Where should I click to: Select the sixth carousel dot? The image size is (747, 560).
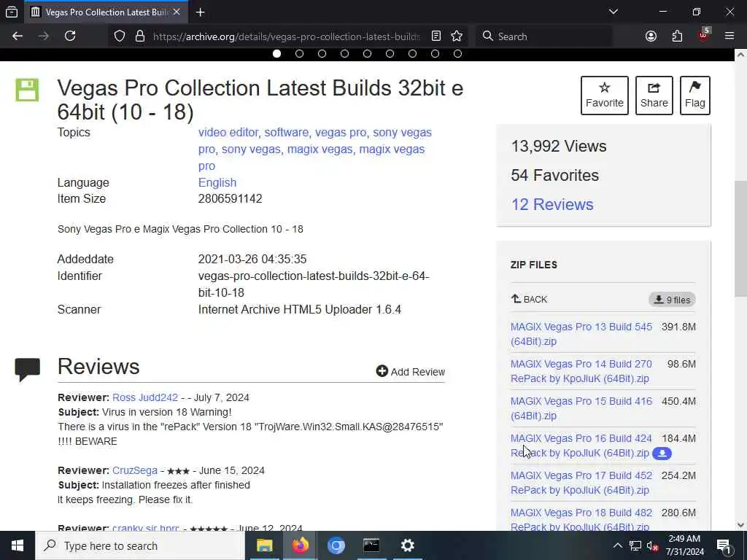390,54
